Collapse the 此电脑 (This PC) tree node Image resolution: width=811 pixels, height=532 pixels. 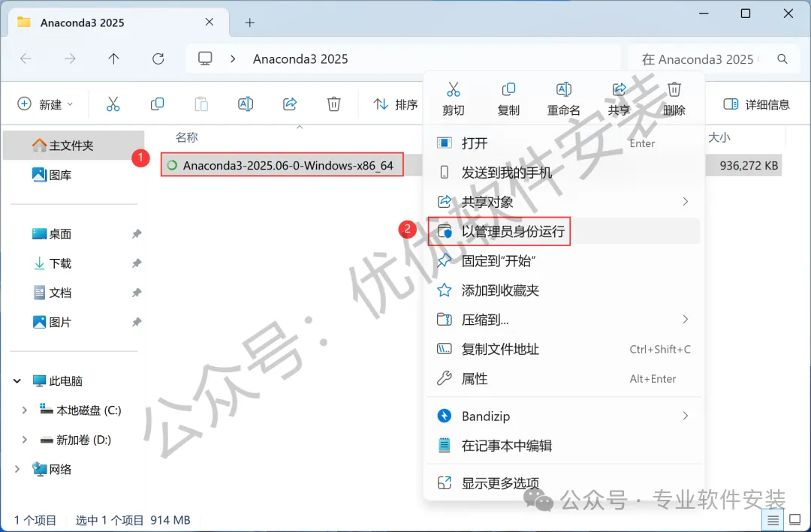[x=17, y=381]
